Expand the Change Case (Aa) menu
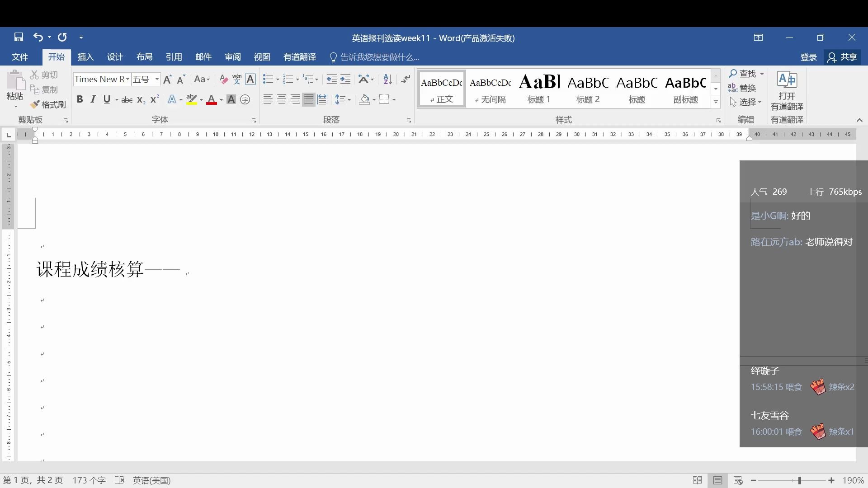Screen dimensions: 868x488 pyautogui.click(x=202, y=80)
